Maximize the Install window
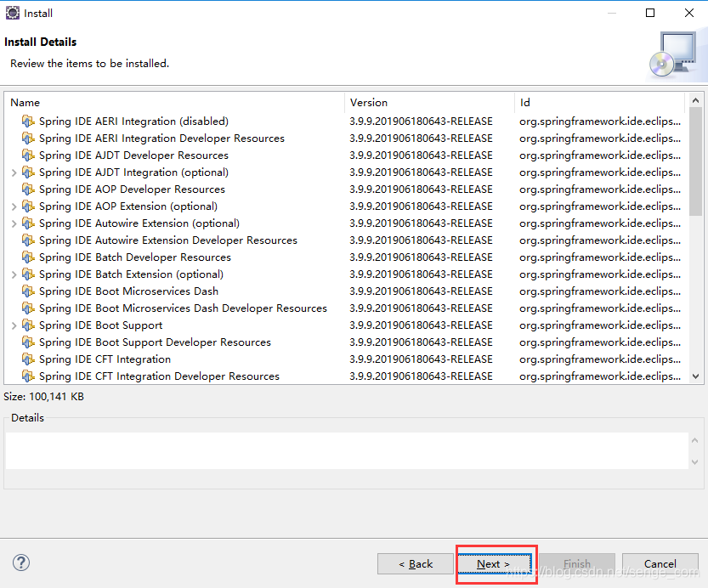The width and height of the screenshot is (708, 588). [650, 13]
